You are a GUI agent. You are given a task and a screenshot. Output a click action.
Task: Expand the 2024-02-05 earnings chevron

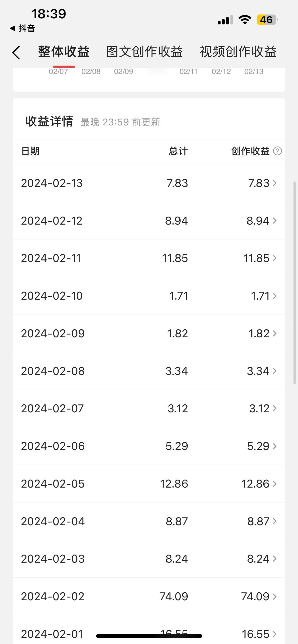pyautogui.click(x=275, y=484)
